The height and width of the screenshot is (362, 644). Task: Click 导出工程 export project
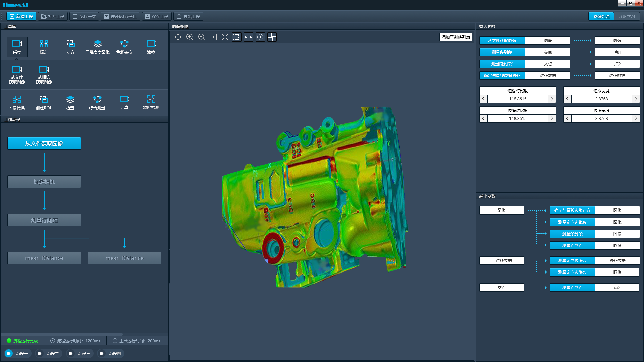pyautogui.click(x=188, y=16)
